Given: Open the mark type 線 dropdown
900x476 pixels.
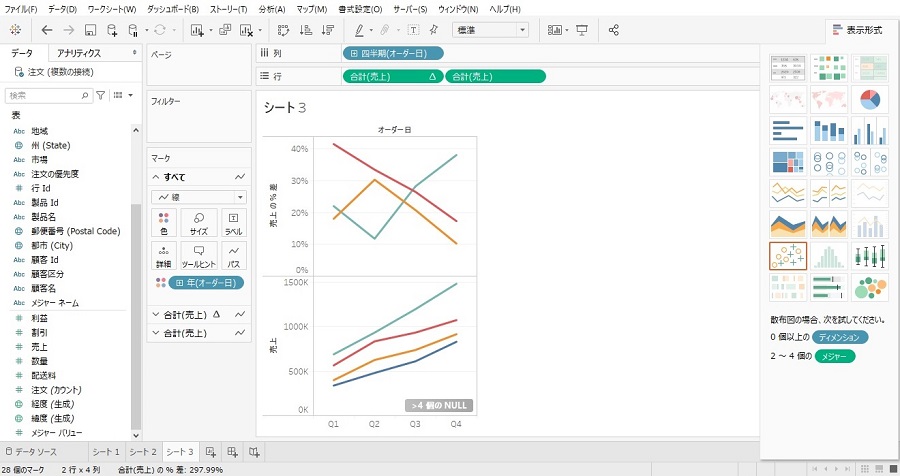Looking at the screenshot, I should click(198, 197).
